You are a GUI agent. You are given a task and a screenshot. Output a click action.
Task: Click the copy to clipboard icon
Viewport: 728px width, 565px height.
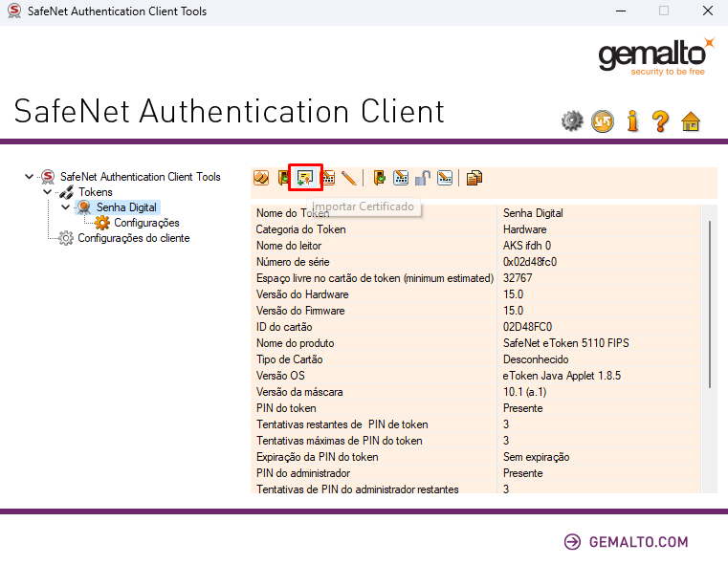click(x=474, y=177)
